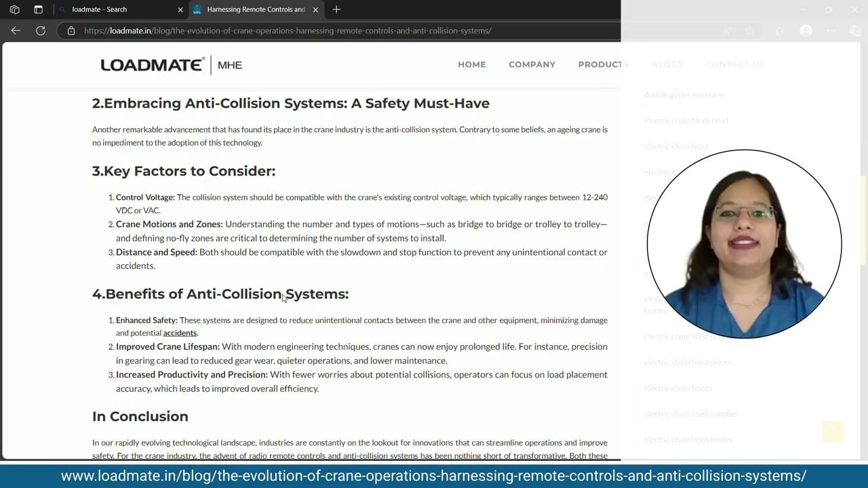
Task: Open the Settings and more ellipsis menu
Action: pos(831,30)
